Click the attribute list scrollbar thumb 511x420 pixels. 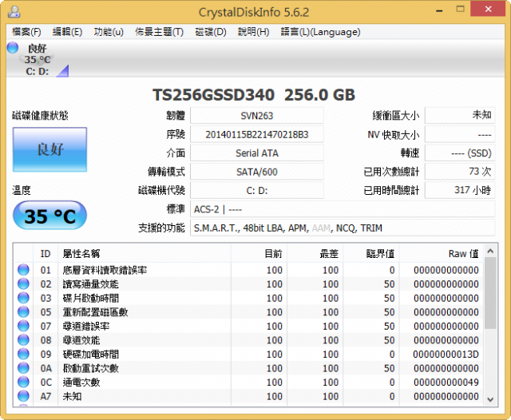point(490,293)
